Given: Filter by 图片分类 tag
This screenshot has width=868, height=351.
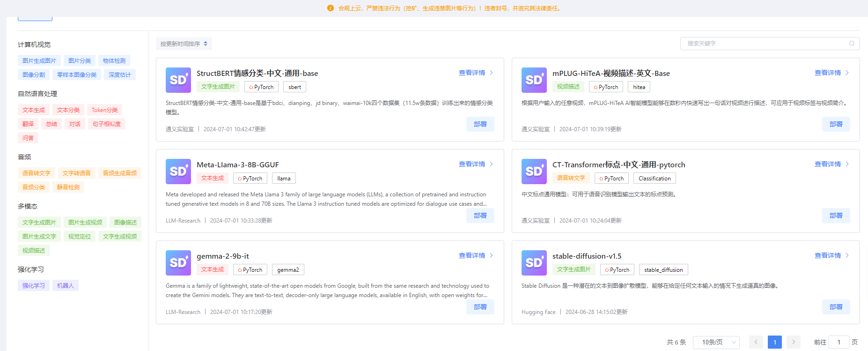Looking at the screenshot, I should coord(80,60).
